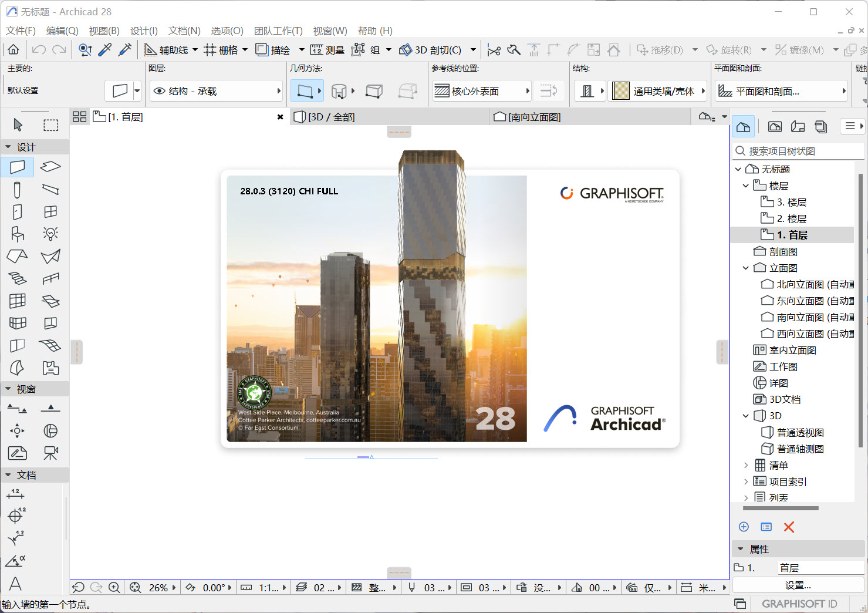Activate the Wall tool in toolbox
The image size is (868, 613).
(x=18, y=167)
